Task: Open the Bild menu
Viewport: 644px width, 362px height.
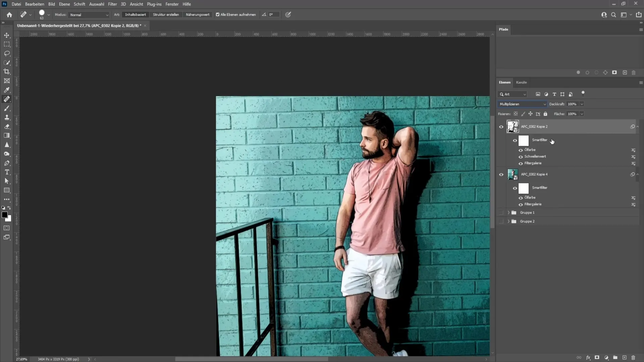Action: tap(51, 4)
